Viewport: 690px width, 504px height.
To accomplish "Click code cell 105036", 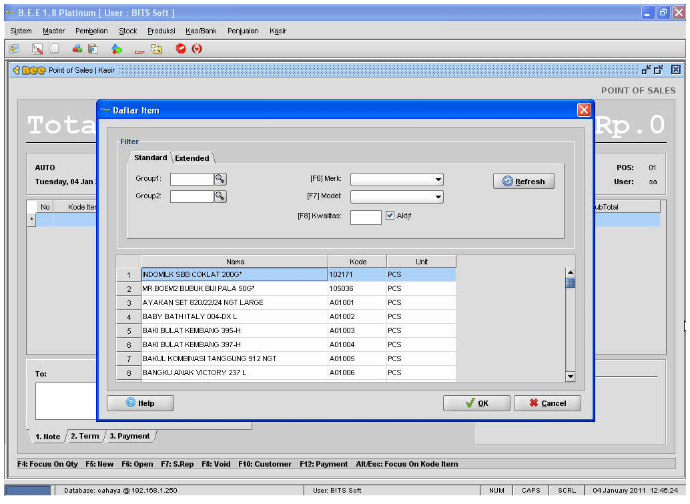I will pyautogui.click(x=357, y=289).
